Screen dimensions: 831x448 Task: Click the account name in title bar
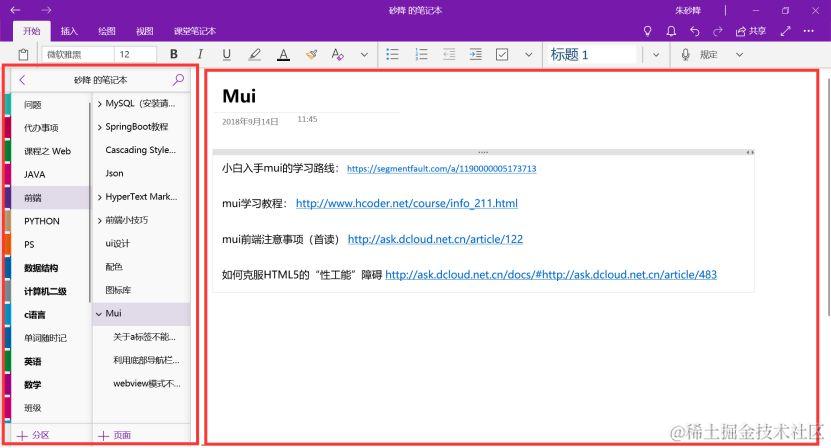tap(688, 10)
